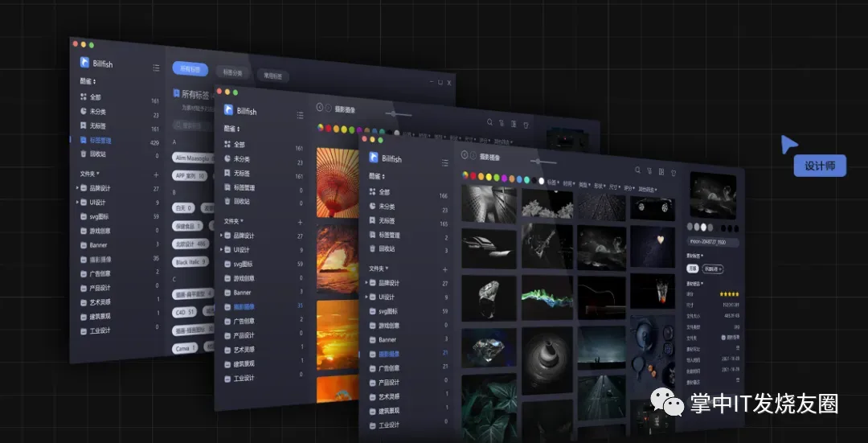
Task: Click the search icon in front window toolbar
Action: (637, 170)
